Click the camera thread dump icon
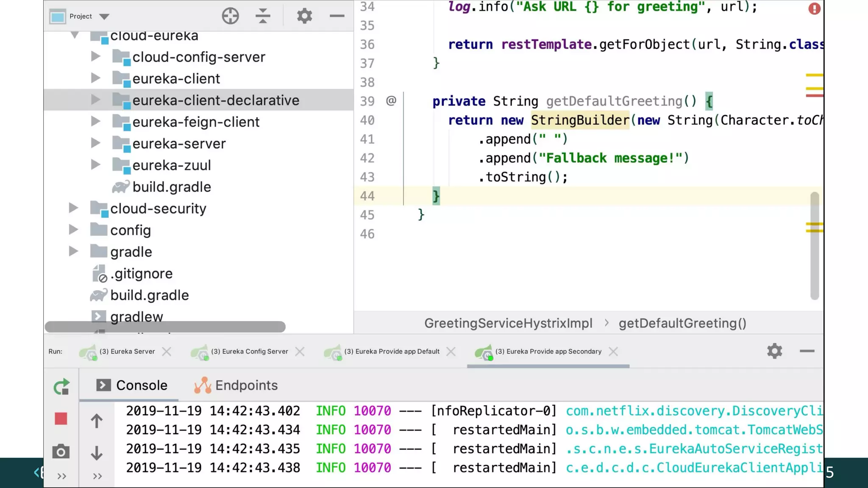 [61, 452]
